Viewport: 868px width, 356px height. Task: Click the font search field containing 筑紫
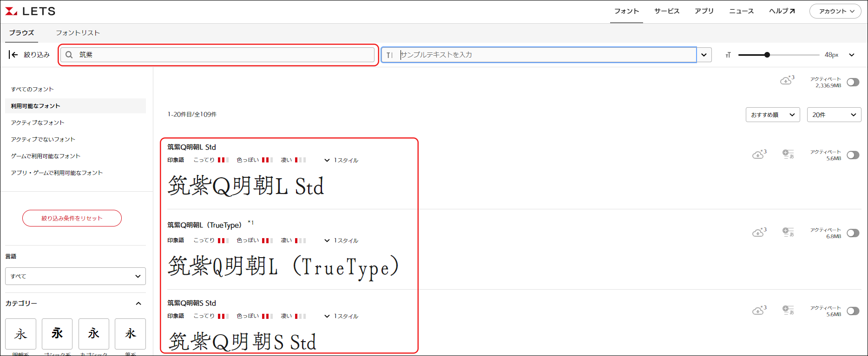217,55
